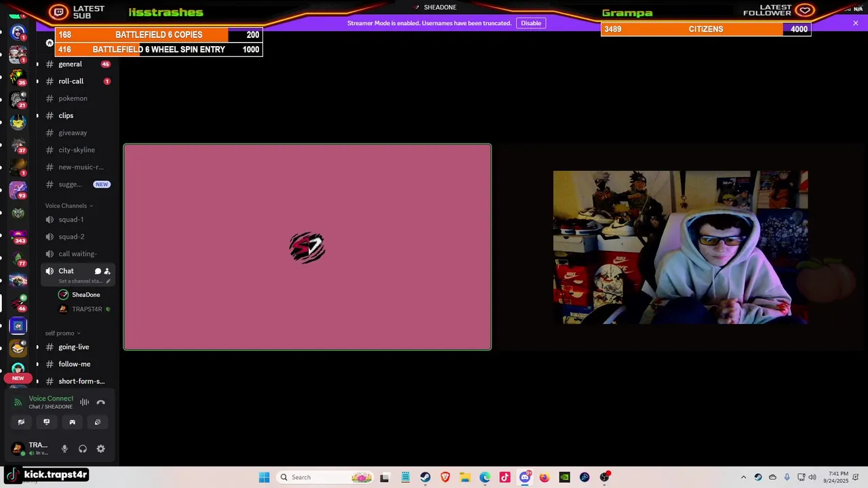The width and height of the screenshot is (868, 488).
Task: Mute microphone in user panel
Action: pos(64,449)
